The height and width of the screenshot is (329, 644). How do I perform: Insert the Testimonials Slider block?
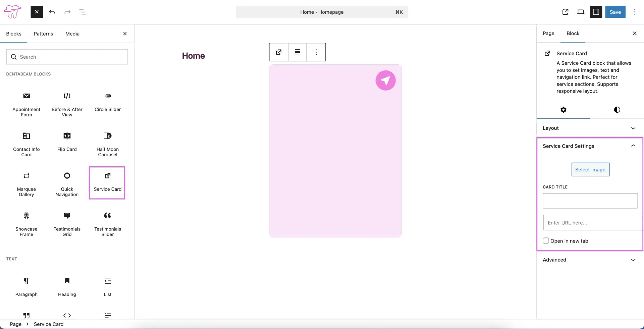coord(108,224)
